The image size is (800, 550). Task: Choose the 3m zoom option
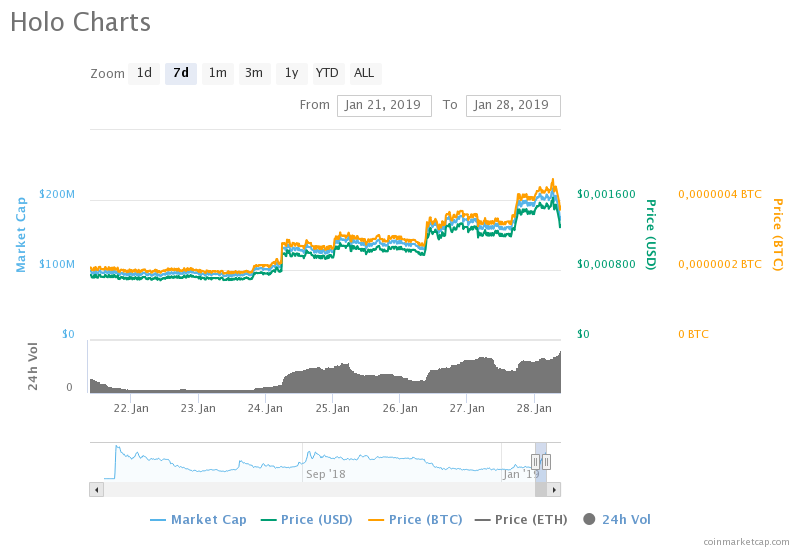coord(254,73)
